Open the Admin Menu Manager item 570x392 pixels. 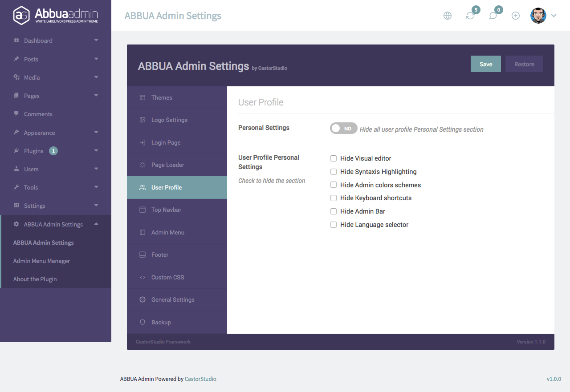click(x=42, y=261)
